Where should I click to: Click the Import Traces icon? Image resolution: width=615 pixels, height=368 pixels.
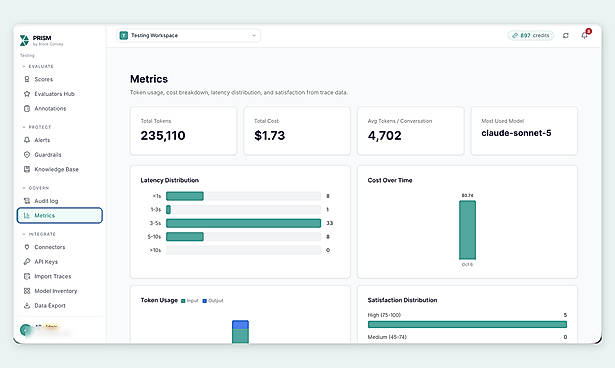click(27, 276)
